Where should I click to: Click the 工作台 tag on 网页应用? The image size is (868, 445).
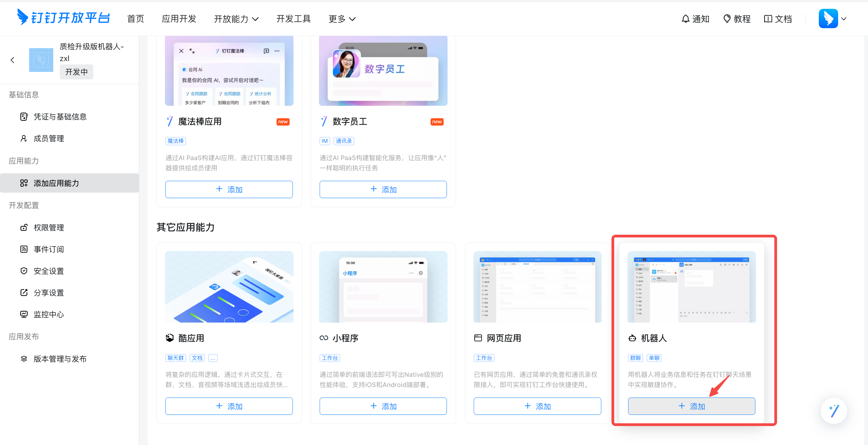484,358
